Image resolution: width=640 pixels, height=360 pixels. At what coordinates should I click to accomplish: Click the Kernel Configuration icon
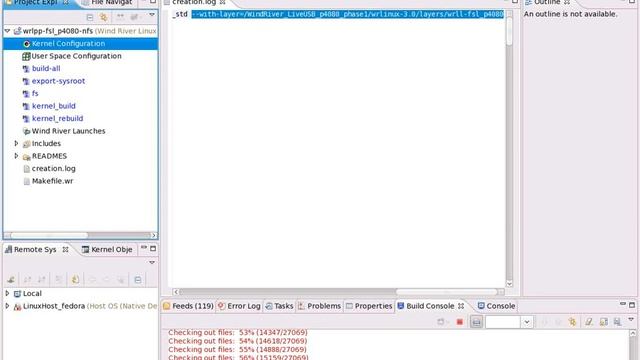pos(27,44)
